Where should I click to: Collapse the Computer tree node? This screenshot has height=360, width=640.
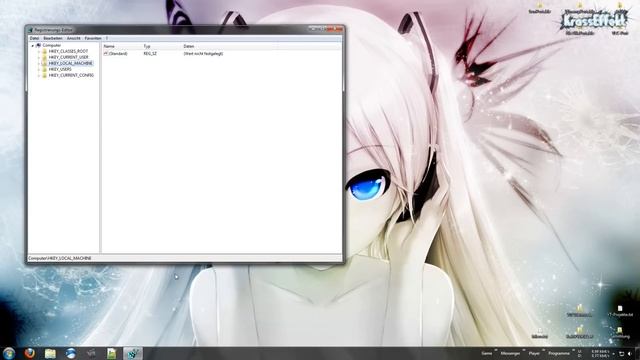click(x=33, y=46)
